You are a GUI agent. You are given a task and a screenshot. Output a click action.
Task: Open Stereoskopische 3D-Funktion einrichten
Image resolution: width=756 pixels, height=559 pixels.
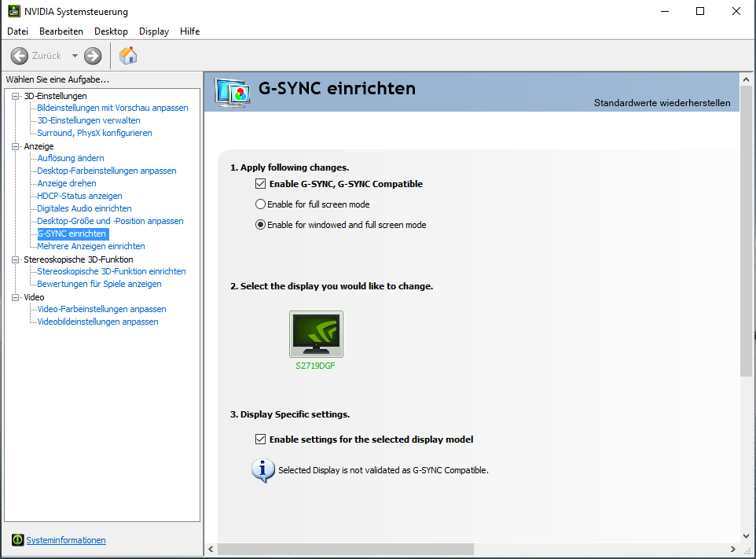(x=112, y=271)
